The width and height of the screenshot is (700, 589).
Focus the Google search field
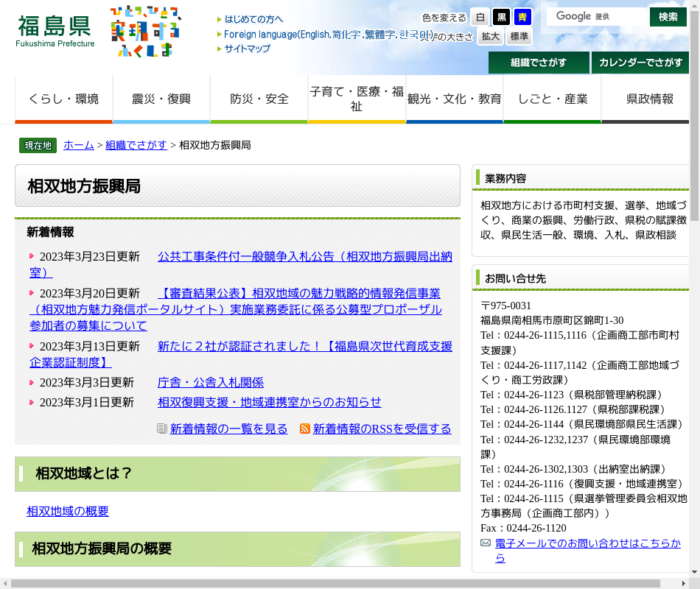pos(598,17)
